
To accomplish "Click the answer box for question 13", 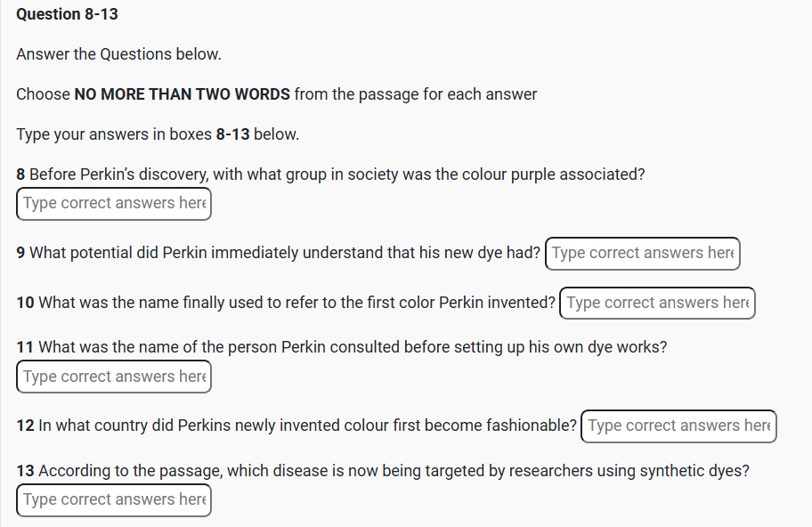I will (x=114, y=499).
